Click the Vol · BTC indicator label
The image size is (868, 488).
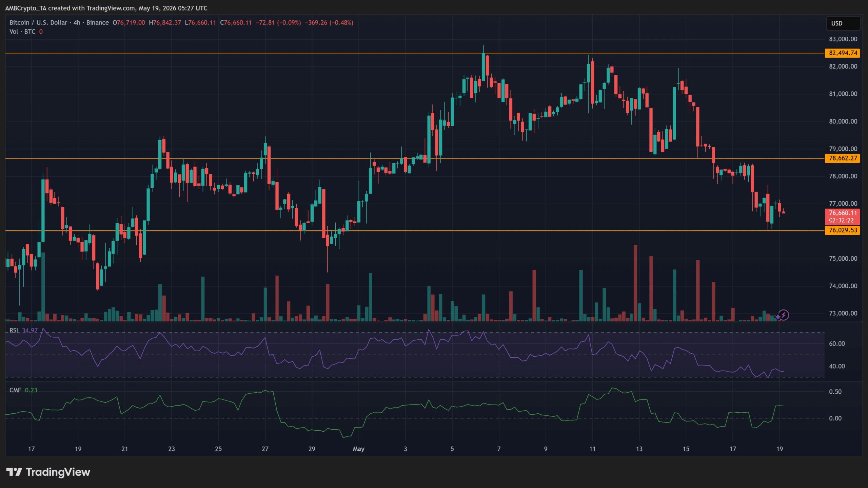[x=22, y=32]
